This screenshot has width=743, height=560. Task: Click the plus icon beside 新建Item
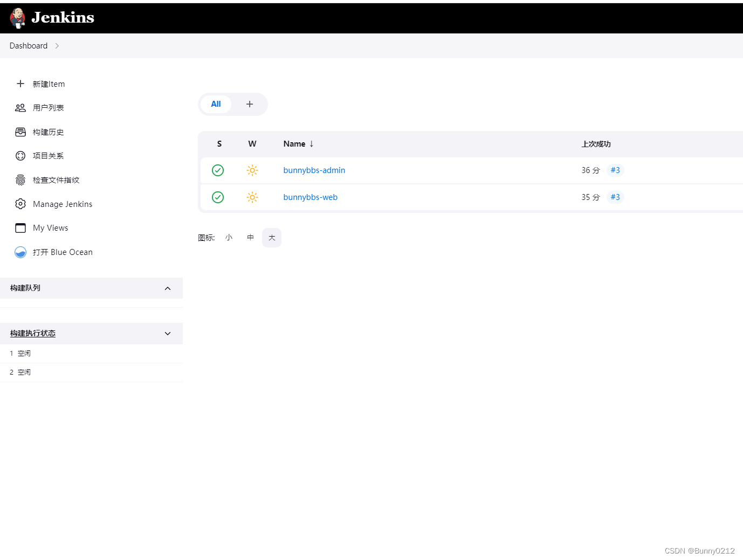(20, 84)
